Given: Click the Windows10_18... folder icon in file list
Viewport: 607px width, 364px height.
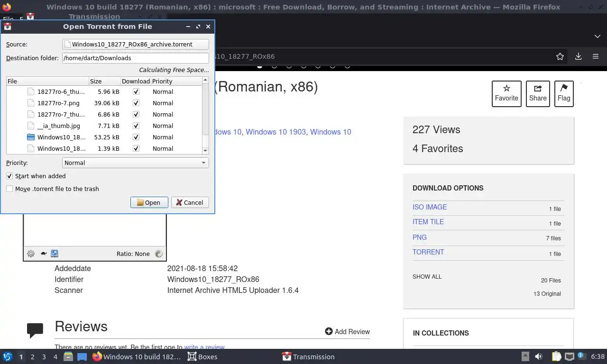Looking at the screenshot, I should pyautogui.click(x=31, y=137).
